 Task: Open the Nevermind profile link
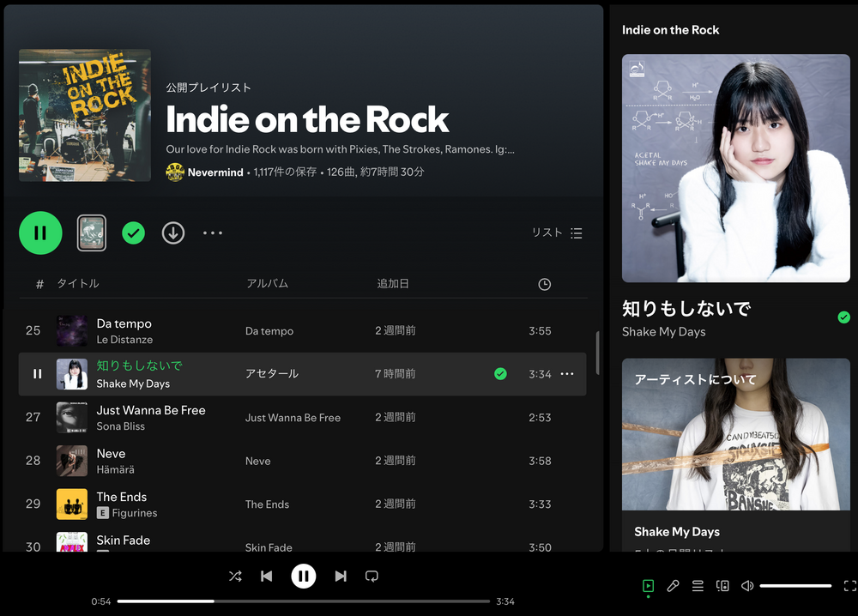pyautogui.click(x=215, y=172)
